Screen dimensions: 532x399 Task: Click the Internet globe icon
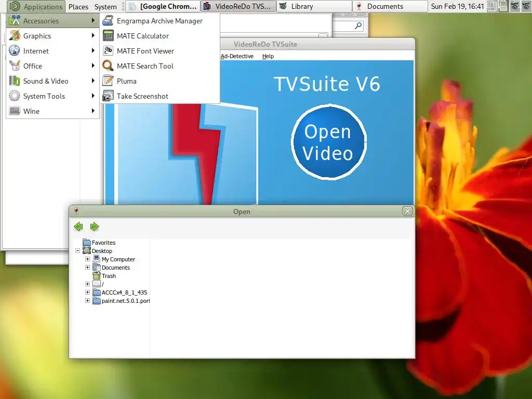pyautogui.click(x=15, y=50)
